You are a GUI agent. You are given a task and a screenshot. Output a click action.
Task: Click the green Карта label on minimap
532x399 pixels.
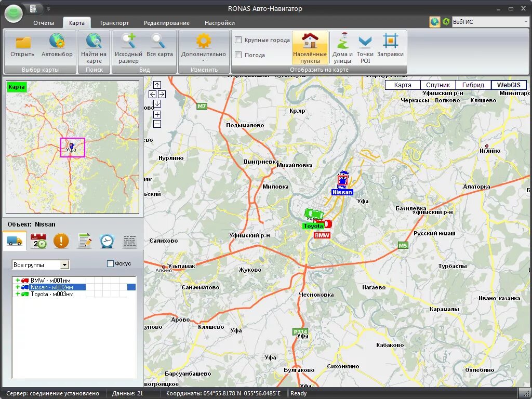[17, 87]
